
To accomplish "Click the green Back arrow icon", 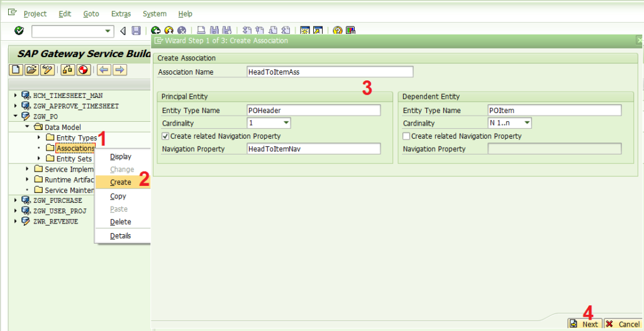I will [156, 31].
